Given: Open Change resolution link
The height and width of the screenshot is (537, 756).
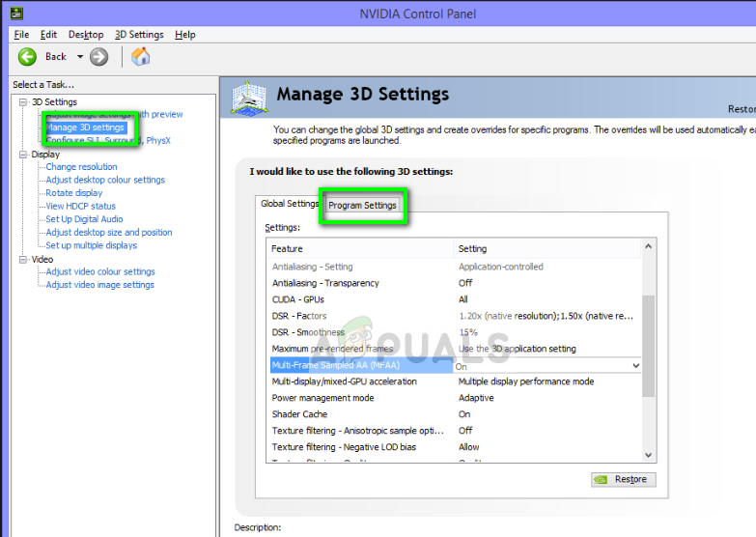Looking at the screenshot, I should (81, 166).
